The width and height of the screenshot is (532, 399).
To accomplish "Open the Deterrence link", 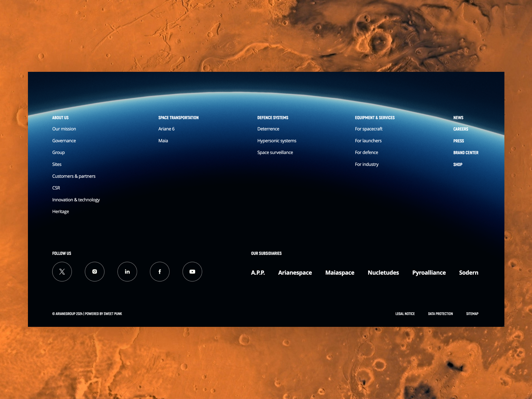I will click(x=268, y=129).
